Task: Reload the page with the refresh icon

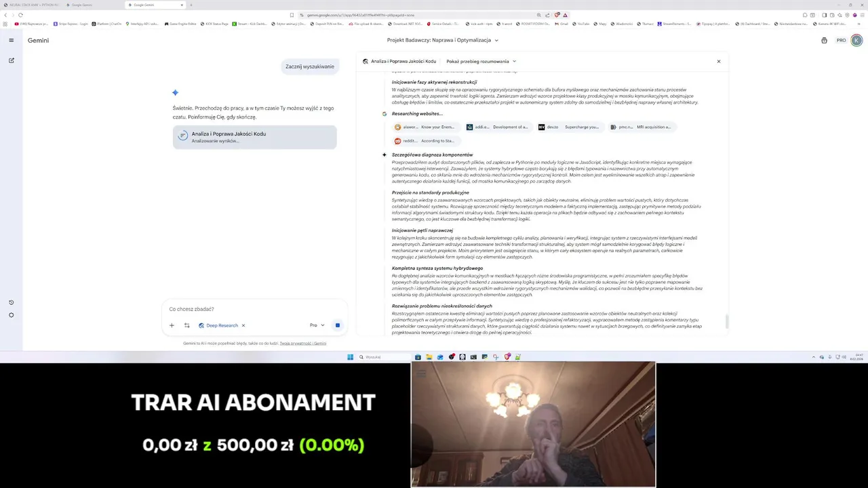Action: [x=20, y=15]
